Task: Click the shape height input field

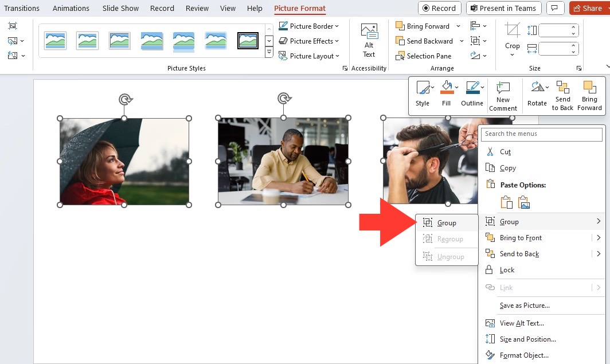Action: coord(556,30)
